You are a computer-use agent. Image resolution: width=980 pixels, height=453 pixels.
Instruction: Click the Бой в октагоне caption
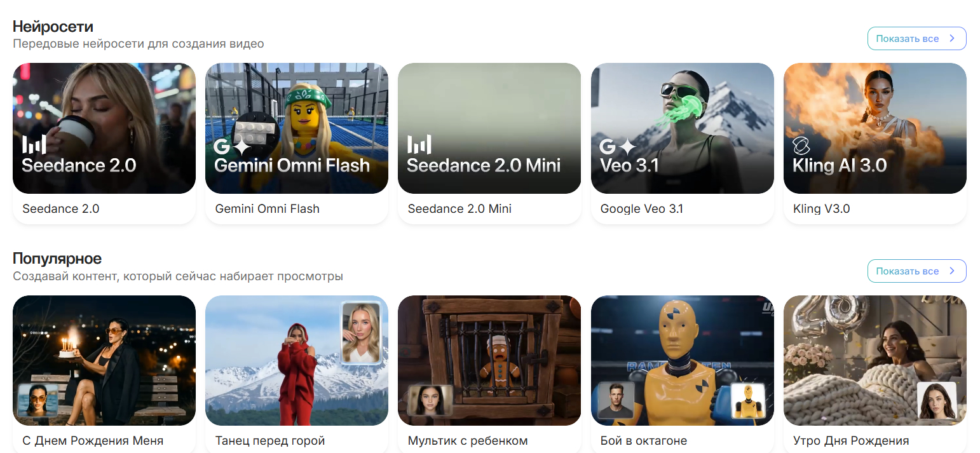pyautogui.click(x=644, y=440)
